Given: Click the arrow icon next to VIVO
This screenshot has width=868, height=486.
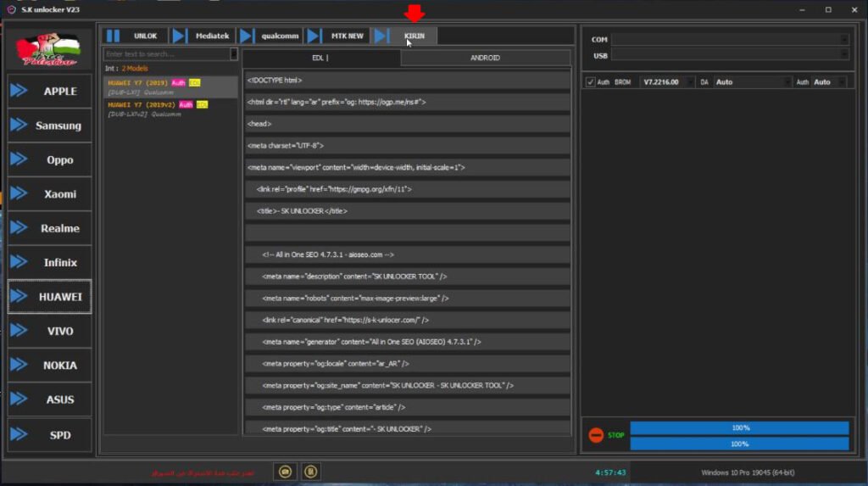Looking at the screenshot, I should coord(19,331).
